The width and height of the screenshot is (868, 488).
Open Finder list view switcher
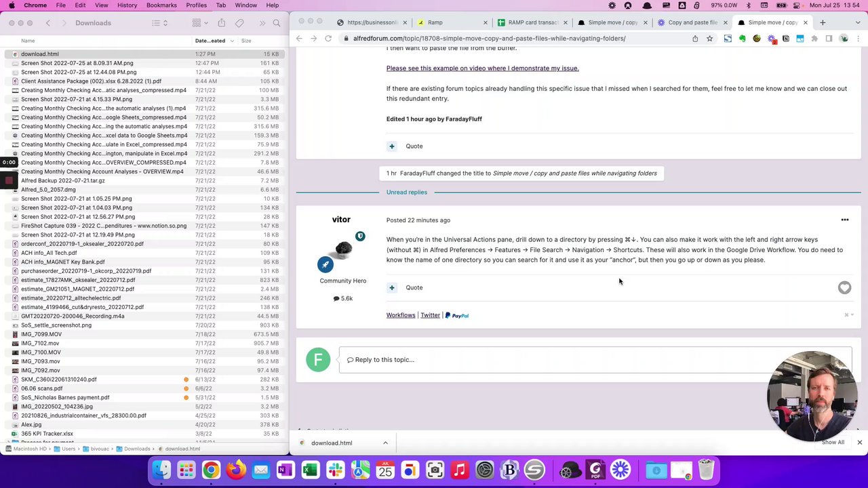(159, 23)
